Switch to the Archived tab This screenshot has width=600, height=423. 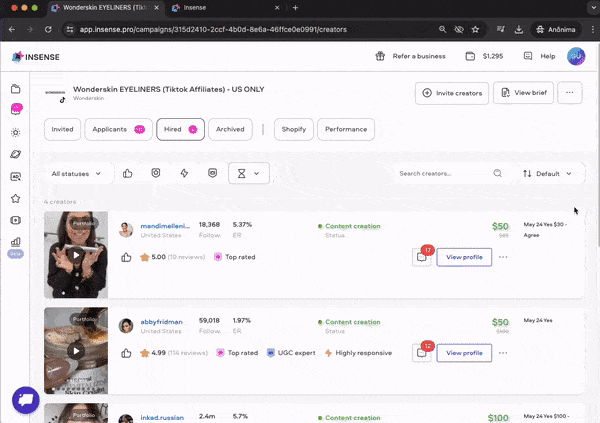(x=230, y=129)
